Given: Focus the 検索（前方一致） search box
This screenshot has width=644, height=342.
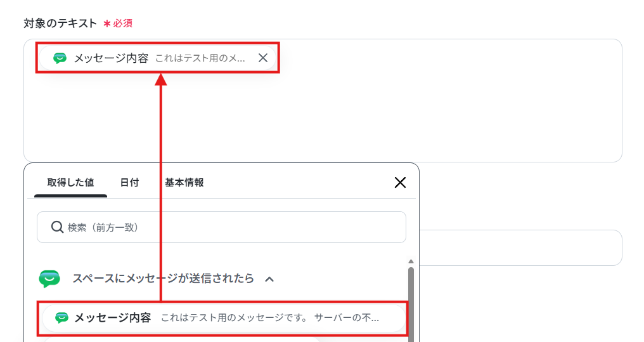Looking at the screenshot, I should tap(221, 227).
